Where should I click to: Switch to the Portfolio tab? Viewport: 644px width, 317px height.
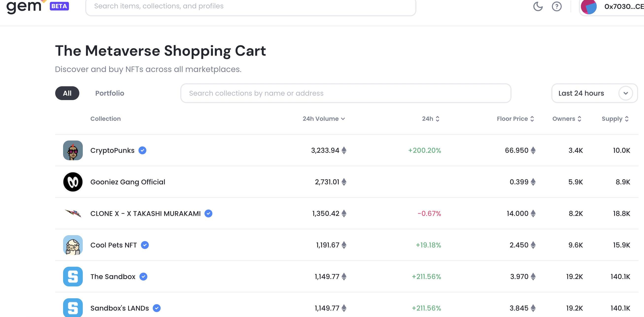pos(109,93)
